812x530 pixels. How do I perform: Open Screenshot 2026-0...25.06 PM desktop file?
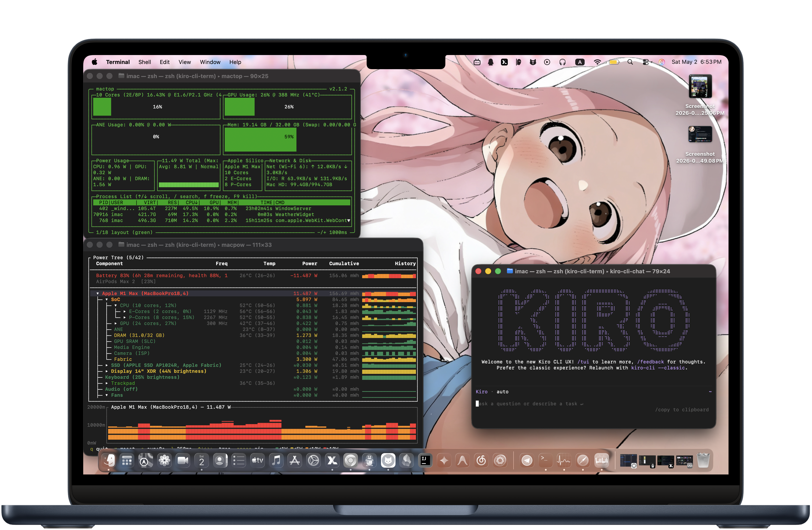pos(700,95)
